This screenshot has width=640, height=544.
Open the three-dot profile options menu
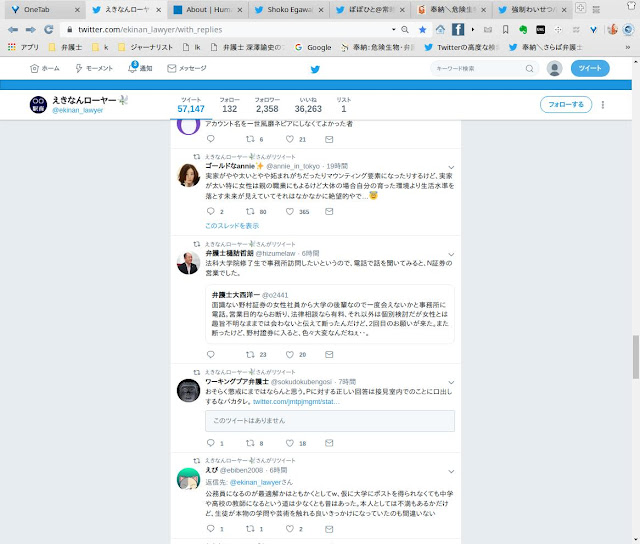603,105
